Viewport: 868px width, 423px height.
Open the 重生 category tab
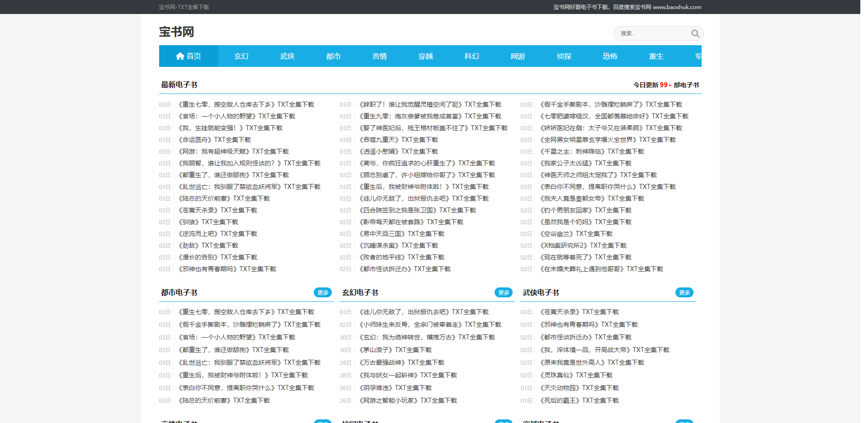click(656, 56)
